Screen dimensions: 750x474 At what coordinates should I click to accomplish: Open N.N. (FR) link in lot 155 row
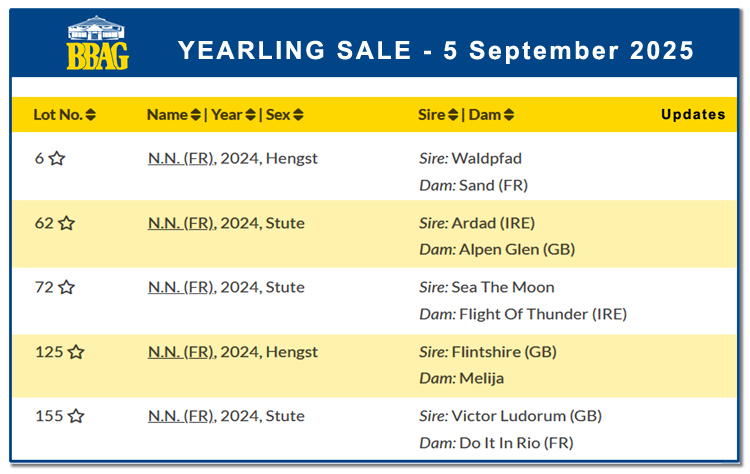tap(181, 416)
